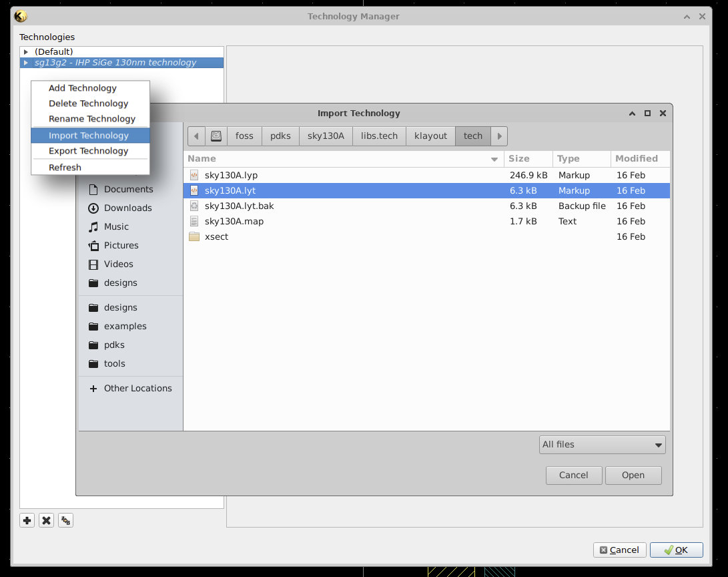This screenshot has width=728, height=577.
Task: Click the add technology plus icon
Action: 27,520
